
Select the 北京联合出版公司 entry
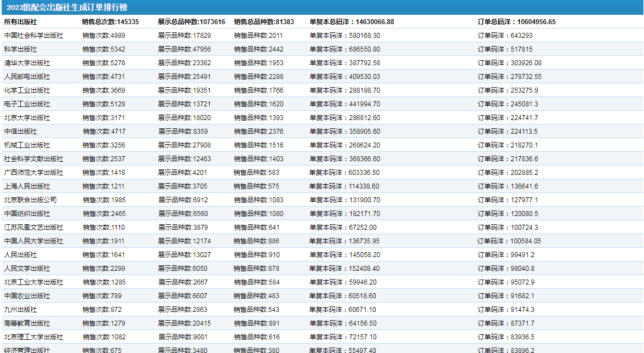(30, 200)
